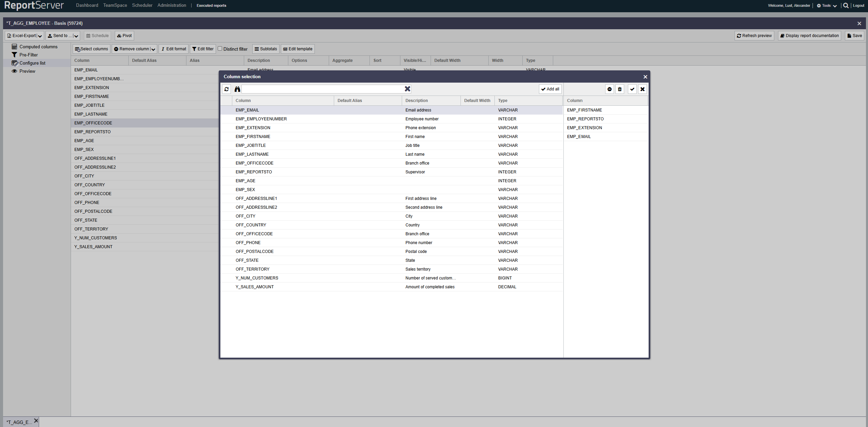Click the column search input field
The height and width of the screenshot is (427, 868).
pyautogui.click(x=323, y=89)
